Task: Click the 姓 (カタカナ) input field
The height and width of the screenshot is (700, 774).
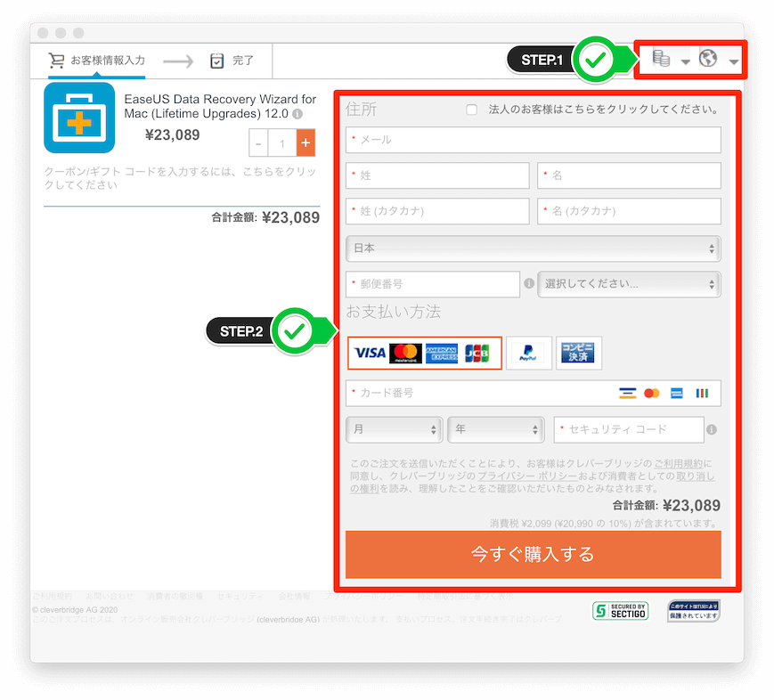Action: [x=437, y=211]
